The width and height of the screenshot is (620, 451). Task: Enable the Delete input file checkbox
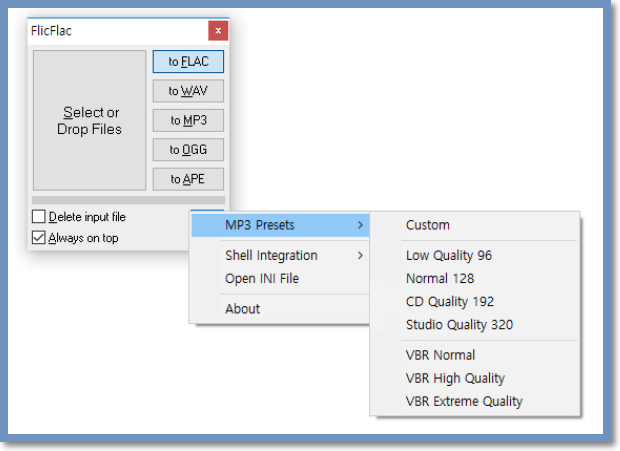[x=39, y=217]
